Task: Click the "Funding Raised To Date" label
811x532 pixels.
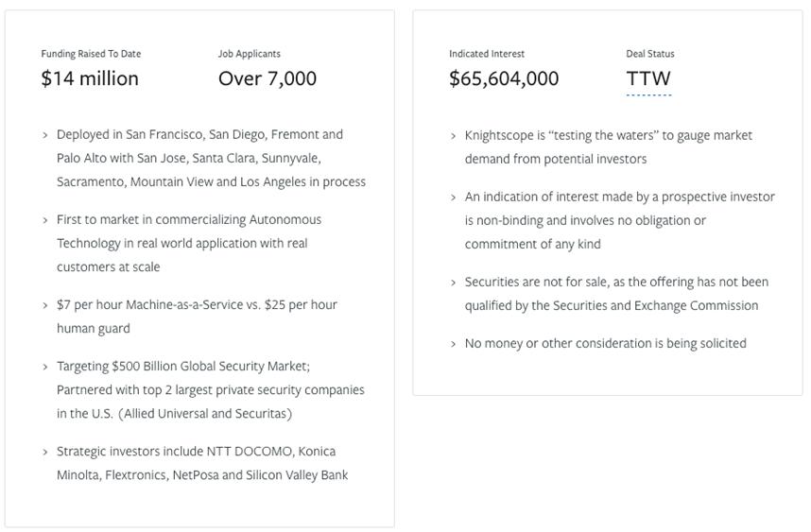Action: pyautogui.click(x=91, y=54)
